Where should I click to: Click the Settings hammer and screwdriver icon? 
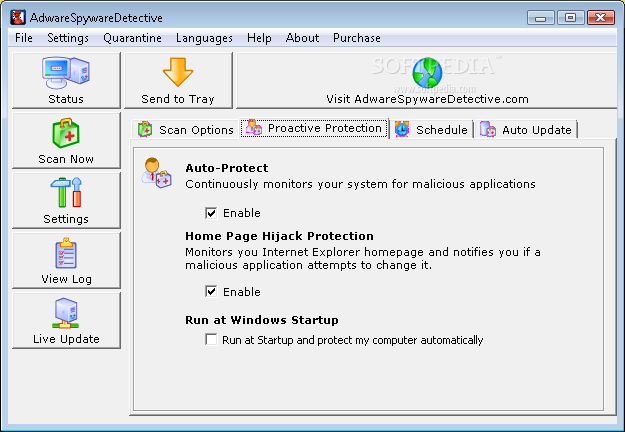click(66, 192)
